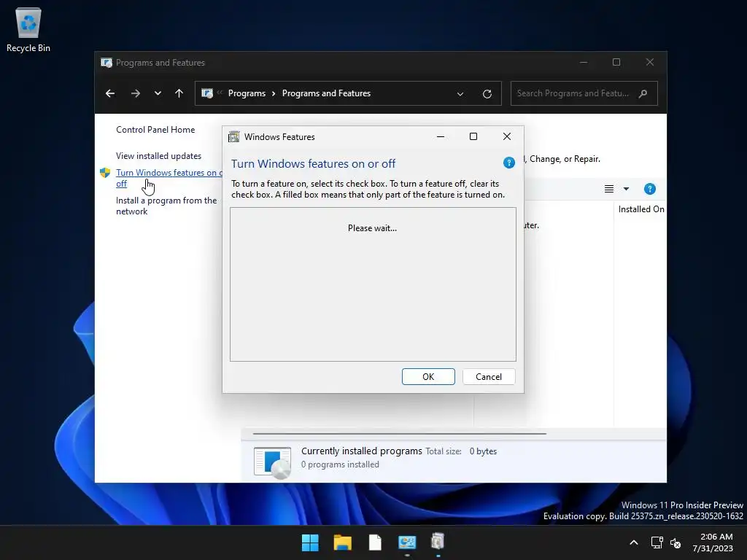Viewport: 747px width, 560px height.
Task: Click 'Please wait...' text in dialog
Action: [372, 228]
